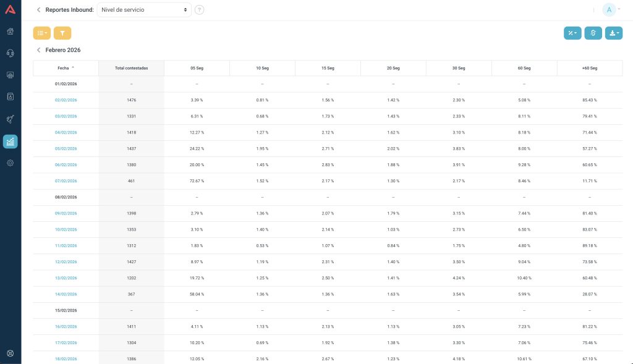This screenshot has width=633, height=364.
Task: Open the settings gear in sidebar
Action: point(11,163)
